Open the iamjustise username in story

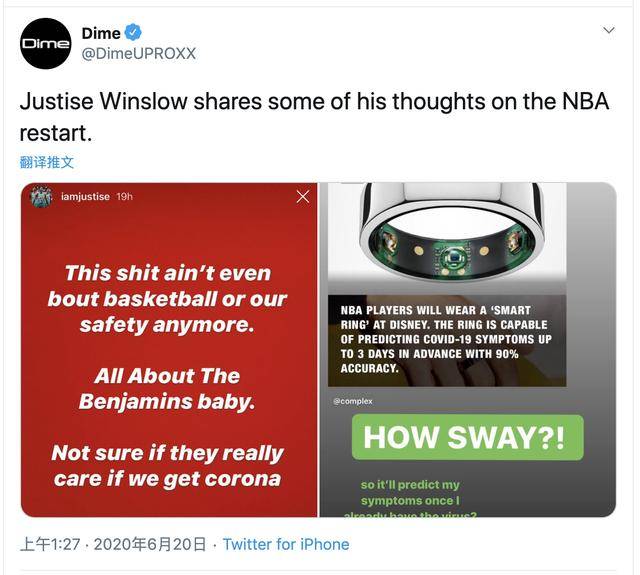[85, 197]
